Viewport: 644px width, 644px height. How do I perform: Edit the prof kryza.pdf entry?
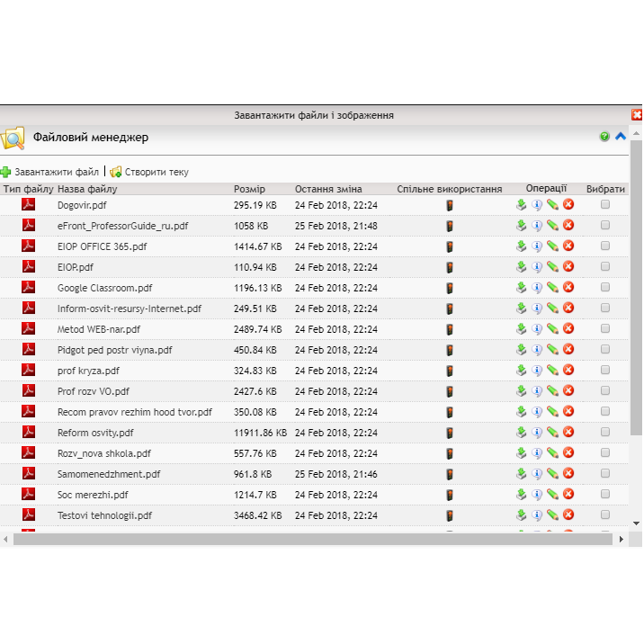(x=552, y=370)
